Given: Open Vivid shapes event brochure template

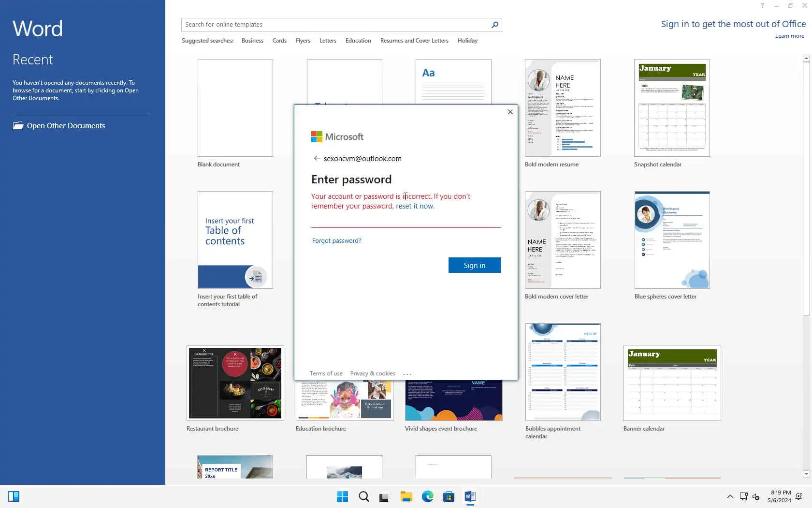Looking at the screenshot, I should tap(453, 401).
